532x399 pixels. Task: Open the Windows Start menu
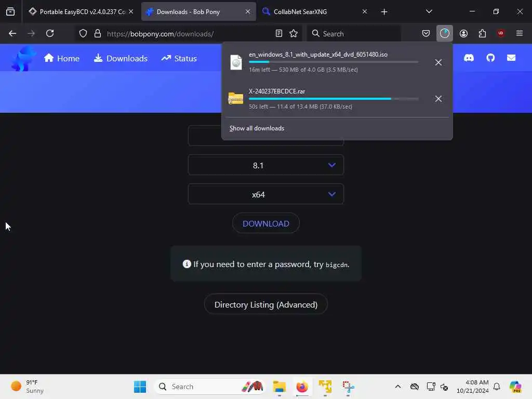[x=140, y=387]
